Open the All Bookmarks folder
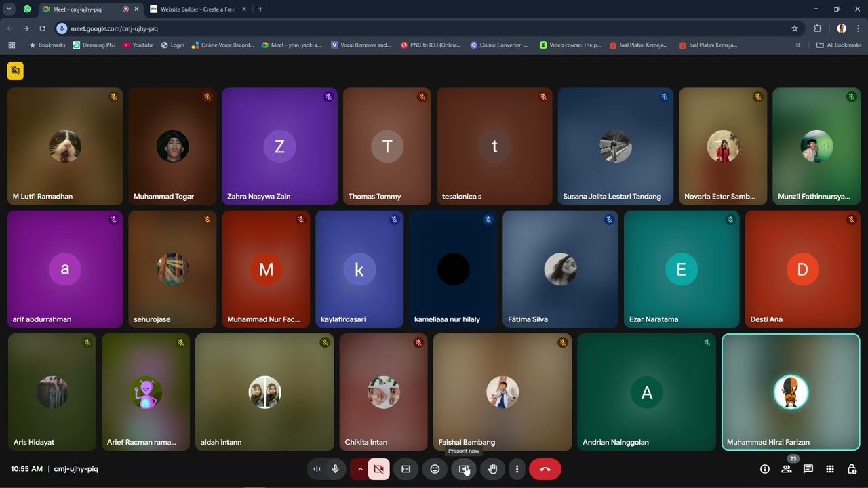868x488 pixels. tap(839, 45)
